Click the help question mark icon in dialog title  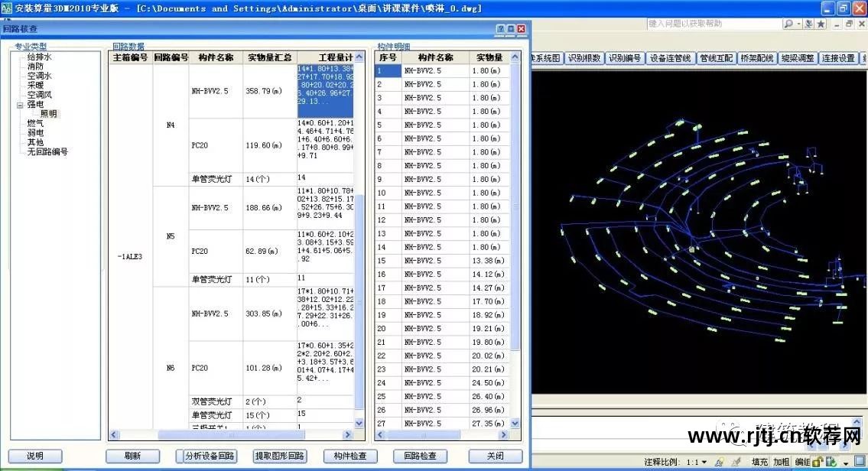(500, 29)
